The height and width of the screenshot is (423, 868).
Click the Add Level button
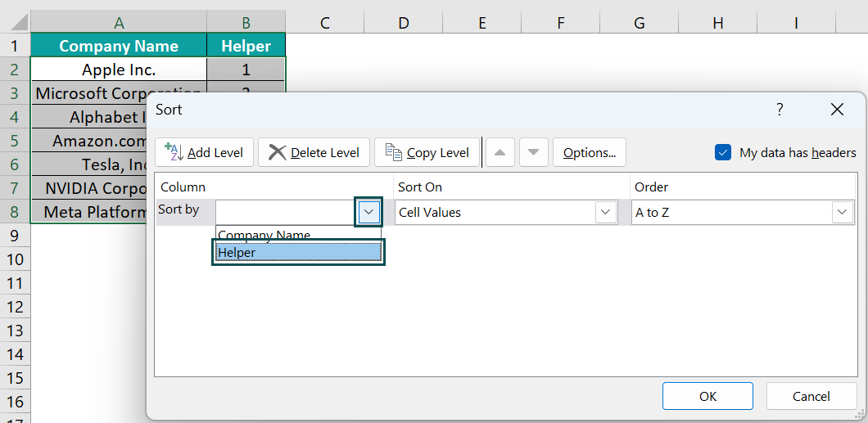[x=204, y=153]
